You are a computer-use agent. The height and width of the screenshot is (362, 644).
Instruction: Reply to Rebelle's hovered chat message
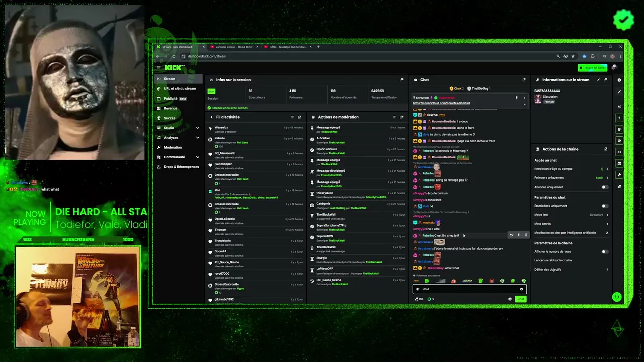[511, 235]
